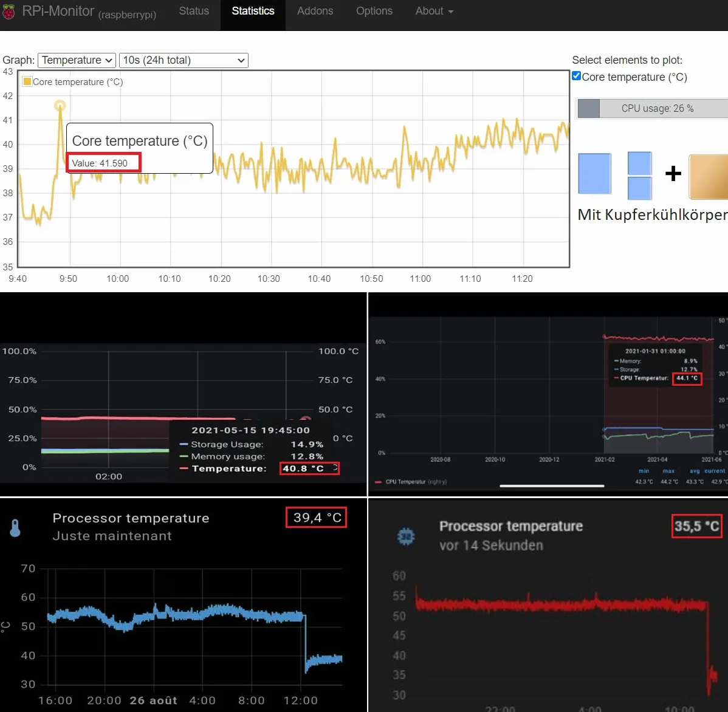Uncheck the Core temperature (°C) checkbox
728x712 pixels.
576,76
